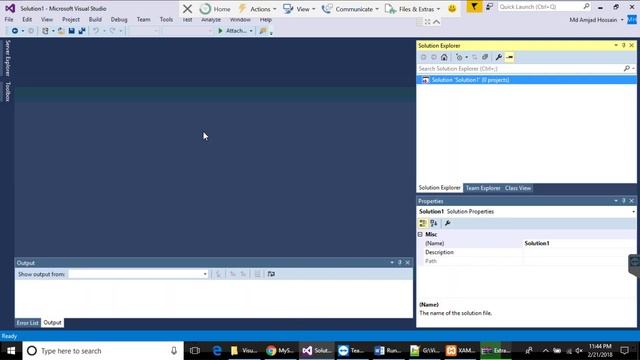Click the taskbar search box

tap(103, 351)
